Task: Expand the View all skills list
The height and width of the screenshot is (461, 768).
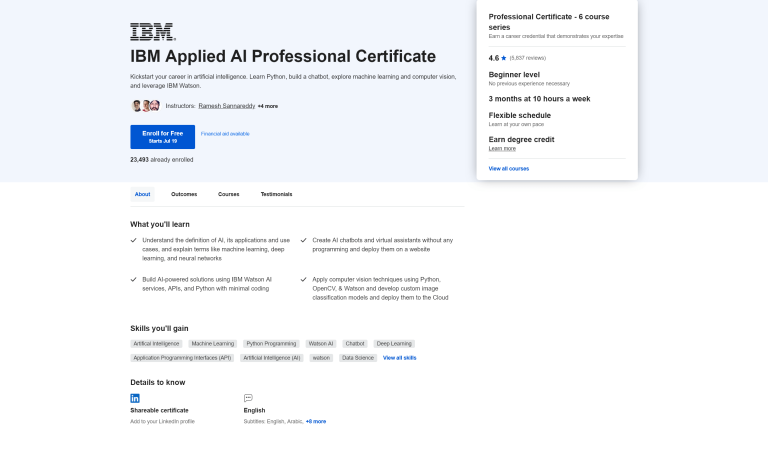Action: pos(399,357)
